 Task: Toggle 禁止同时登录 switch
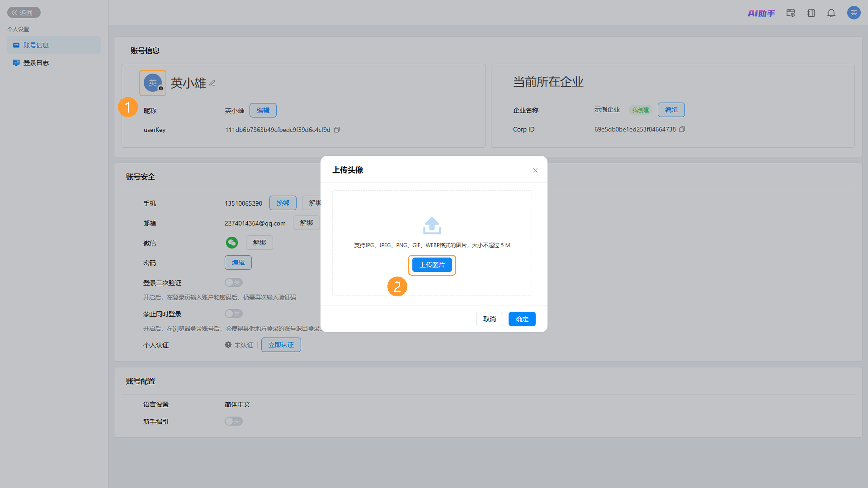[234, 314]
